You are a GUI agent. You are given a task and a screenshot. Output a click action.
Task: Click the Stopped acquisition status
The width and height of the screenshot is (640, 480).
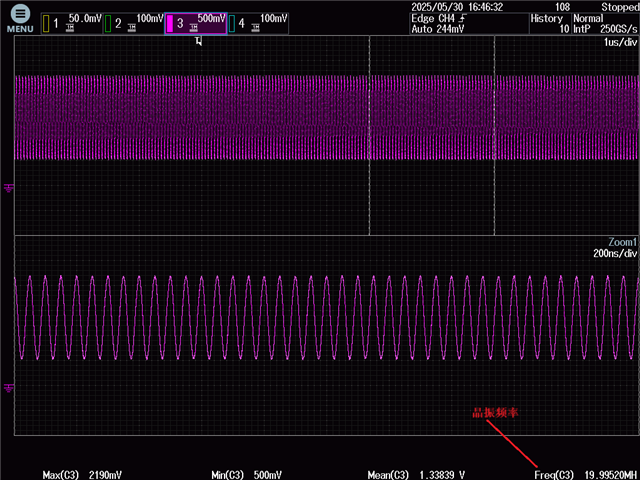click(x=619, y=7)
